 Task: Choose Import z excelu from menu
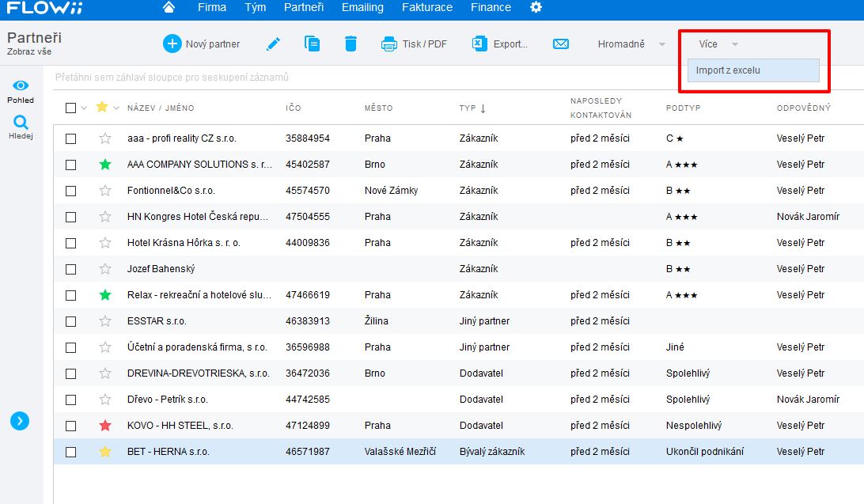point(753,70)
